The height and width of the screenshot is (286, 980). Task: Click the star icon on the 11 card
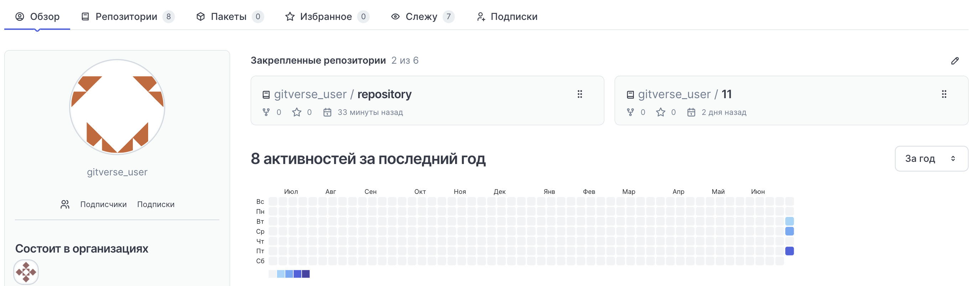click(x=661, y=112)
